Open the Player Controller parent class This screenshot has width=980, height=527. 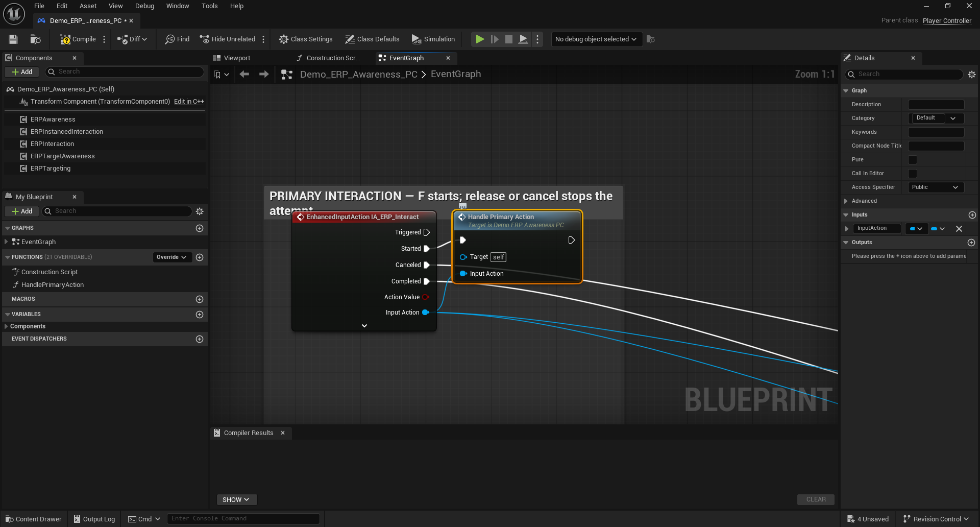(947, 21)
